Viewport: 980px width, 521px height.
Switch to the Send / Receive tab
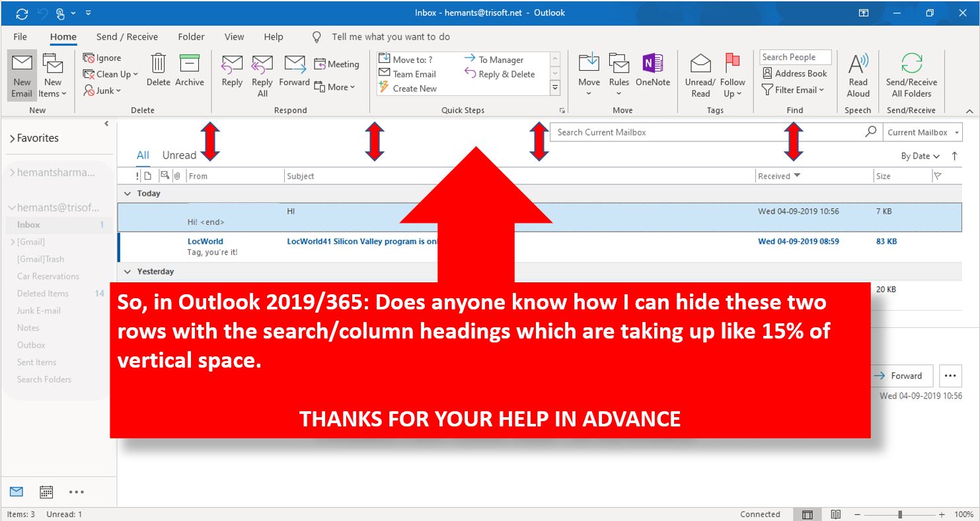click(127, 37)
